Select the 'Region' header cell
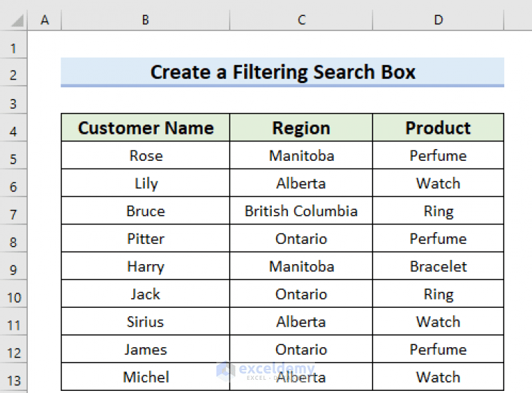The height and width of the screenshot is (393, 532). click(x=301, y=128)
